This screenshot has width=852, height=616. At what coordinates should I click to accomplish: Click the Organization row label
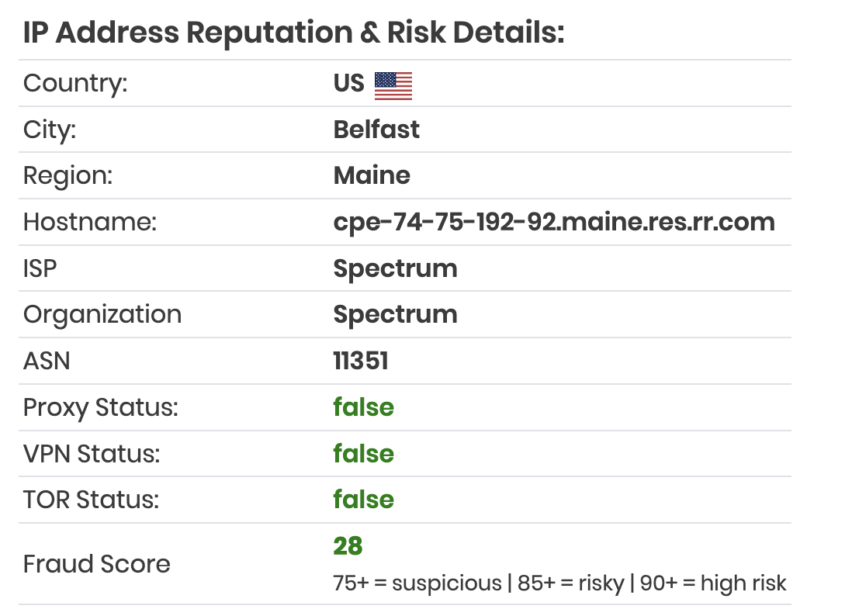[102, 315]
